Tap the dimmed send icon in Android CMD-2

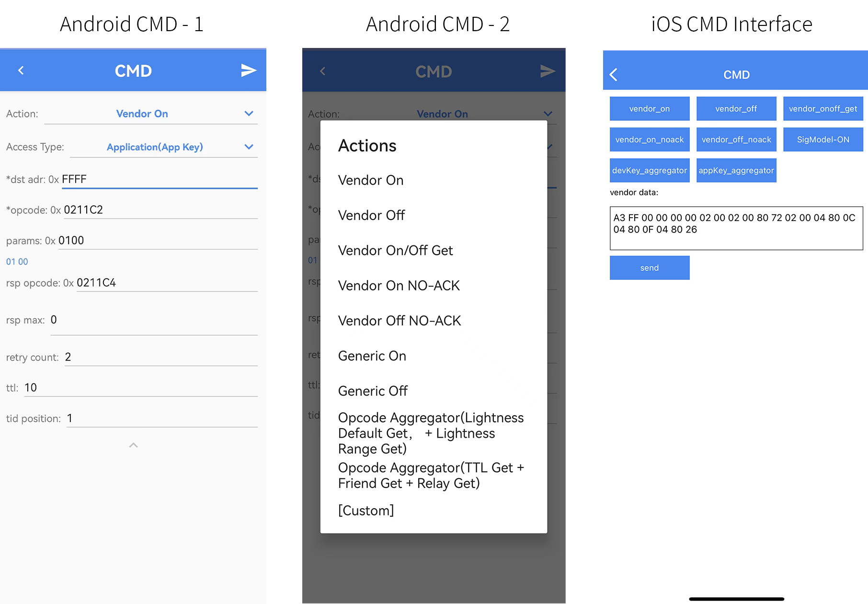548,71
